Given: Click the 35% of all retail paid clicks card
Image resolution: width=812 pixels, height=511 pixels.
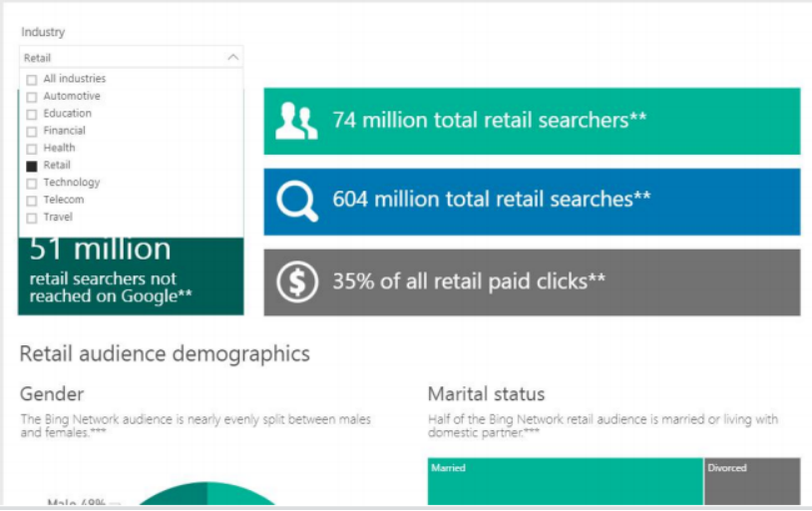Looking at the screenshot, I should 532,281.
